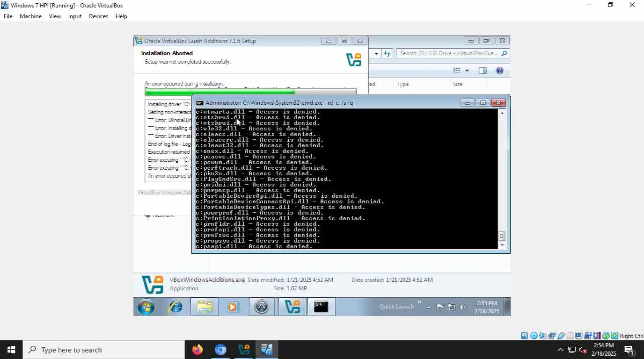Maximize the cmd.exe window
644x359 pixels.
pyautogui.click(x=483, y=103)
